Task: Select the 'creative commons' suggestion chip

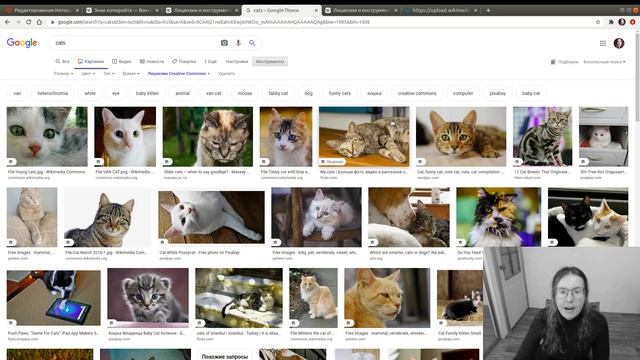Action: 417,93
